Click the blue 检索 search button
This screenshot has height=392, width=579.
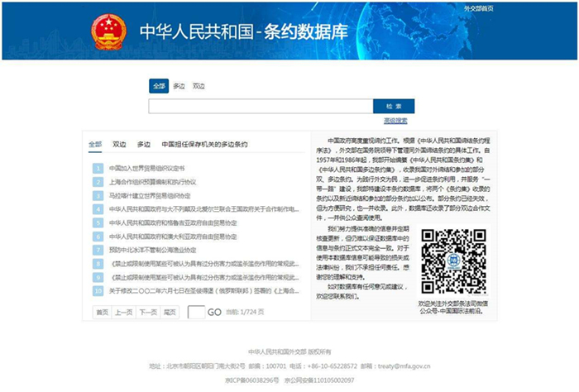[394, 107]
